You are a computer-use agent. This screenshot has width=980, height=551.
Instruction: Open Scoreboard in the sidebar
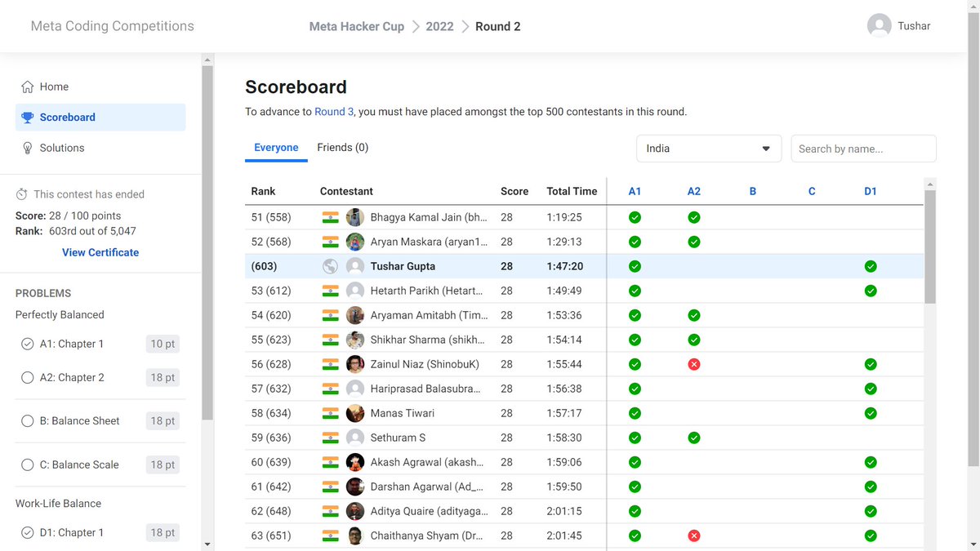(100, 118)
